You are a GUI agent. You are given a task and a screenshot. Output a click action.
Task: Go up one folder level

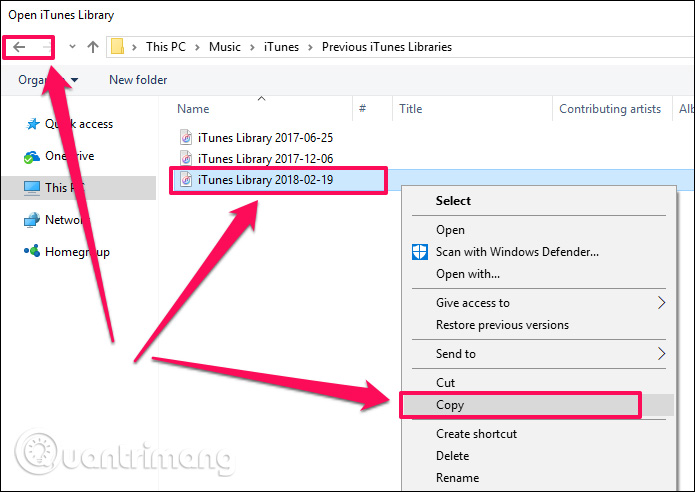click(93, 47)
